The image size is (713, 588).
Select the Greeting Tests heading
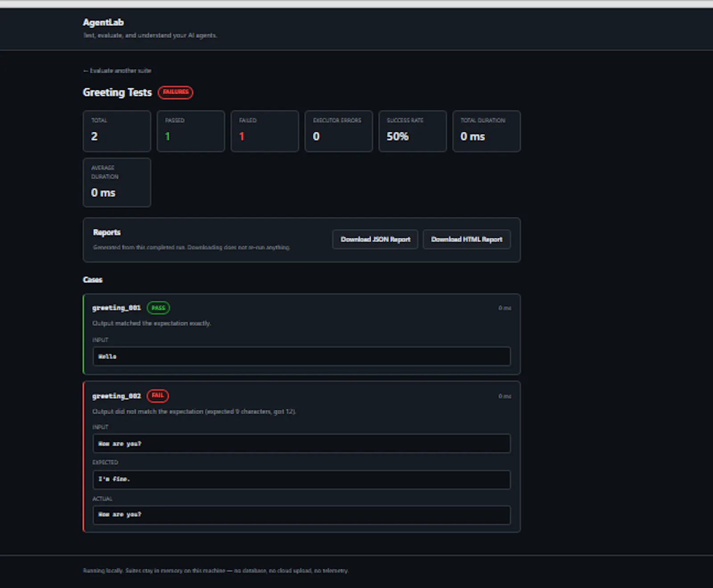click(x=117, y=92)
